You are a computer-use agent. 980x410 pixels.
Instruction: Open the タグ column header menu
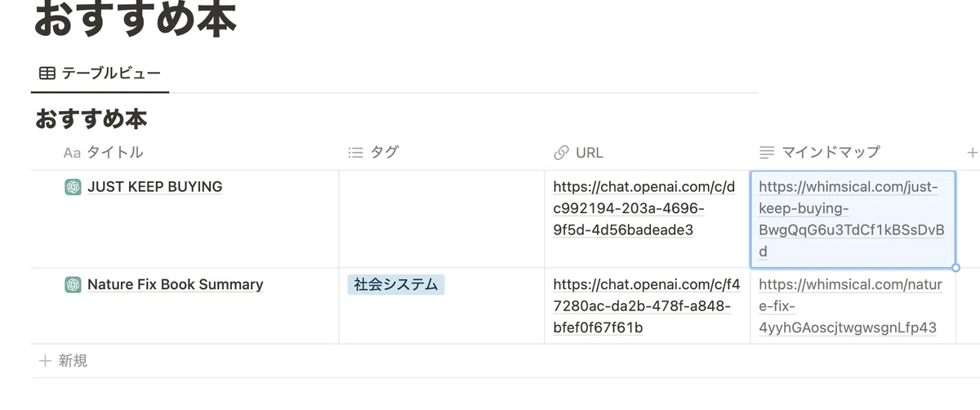(442, 153)
